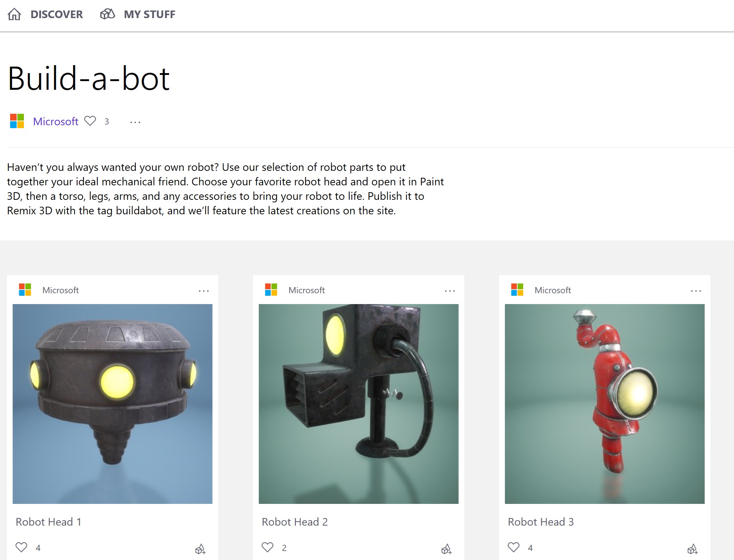This screenshot has width=734, height=560.
Task: Expand more options for Robot Head 1
Action: pyautogui.click(x=204, y=291)
